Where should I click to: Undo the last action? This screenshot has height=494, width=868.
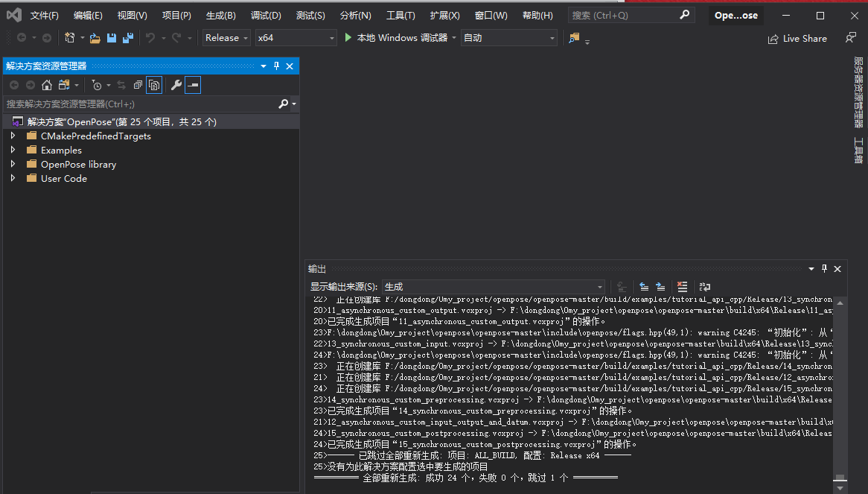[150, 38]
